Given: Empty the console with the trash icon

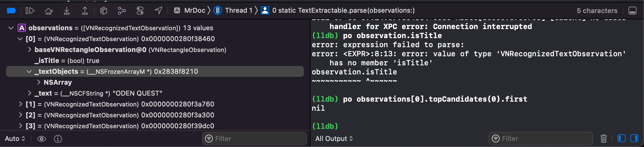Looking at the screenshot, I should point(603,139).
